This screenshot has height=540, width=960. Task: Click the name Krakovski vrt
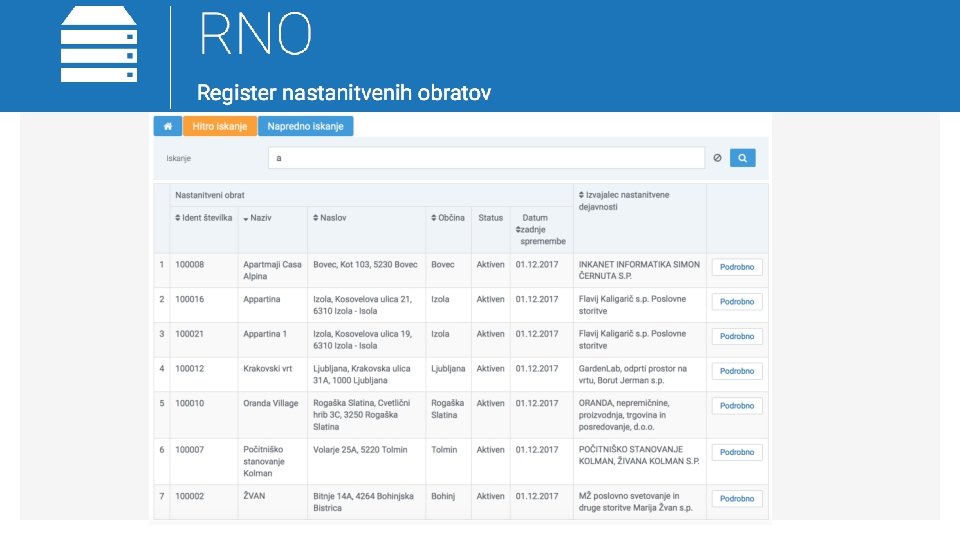point(268,369)
